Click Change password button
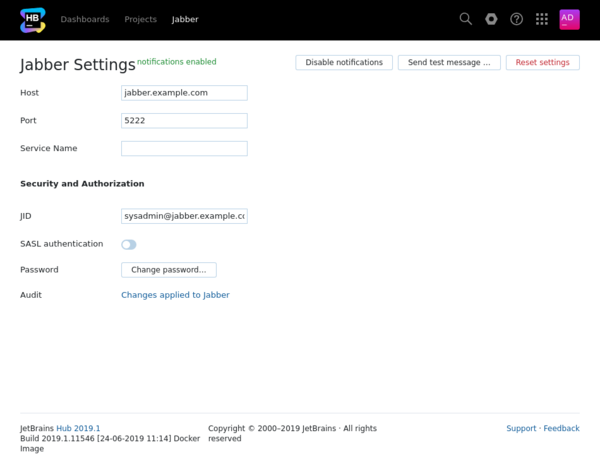This screenshot has width=600, height=464. [169, 270]
